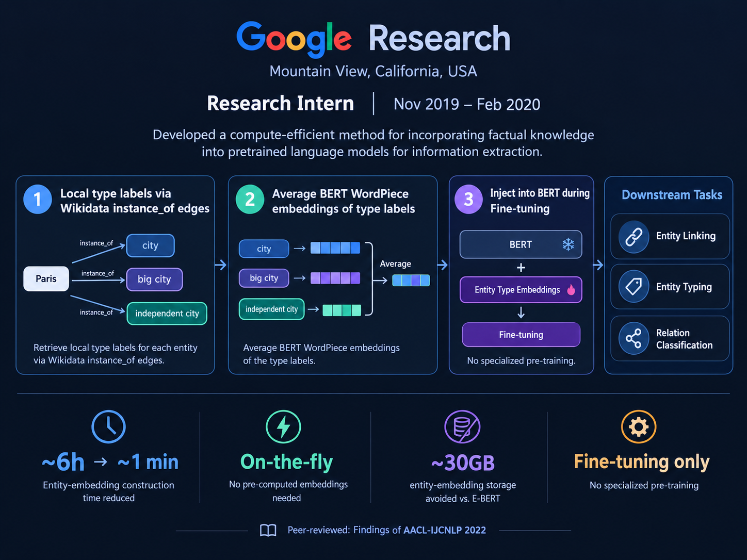Image resolution: width=747 pixels, height=560 pixels.
Task: Click the 'Developed a compute-efficient method' summary paragraph
Action: click(x=373, y=143)
